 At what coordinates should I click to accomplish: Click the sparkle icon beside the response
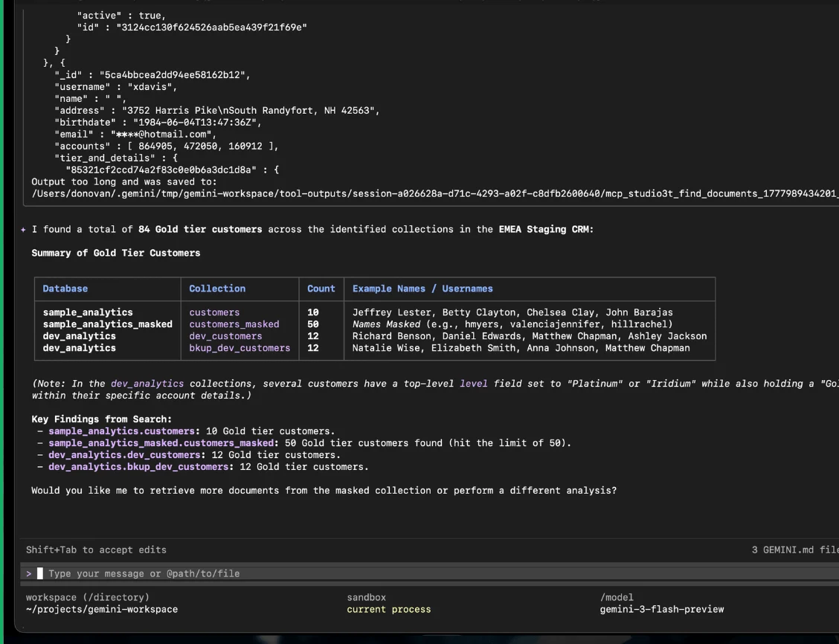[x=23, y=230]
